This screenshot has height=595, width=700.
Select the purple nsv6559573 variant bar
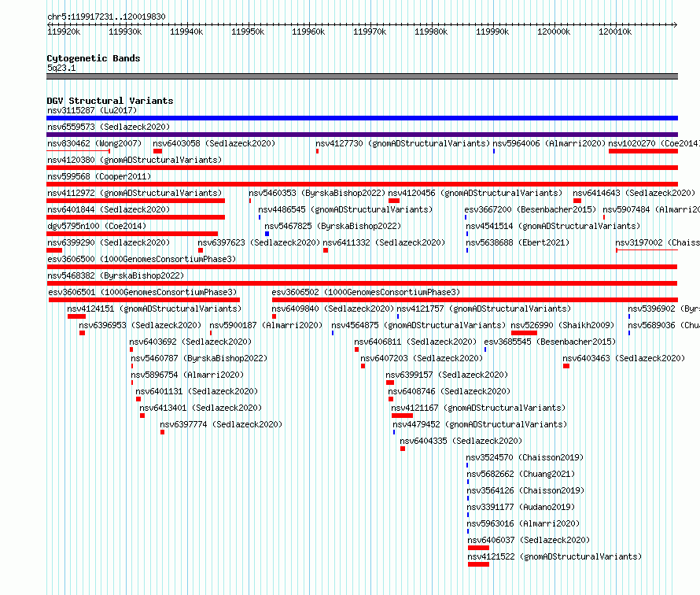pyautogui.click(x=362, y=135)
